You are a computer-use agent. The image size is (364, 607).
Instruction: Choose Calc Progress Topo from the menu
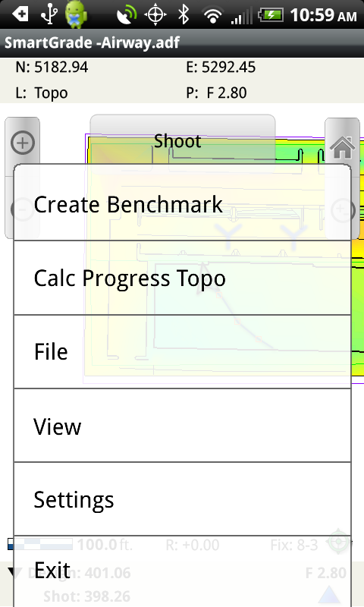(182, 278)
